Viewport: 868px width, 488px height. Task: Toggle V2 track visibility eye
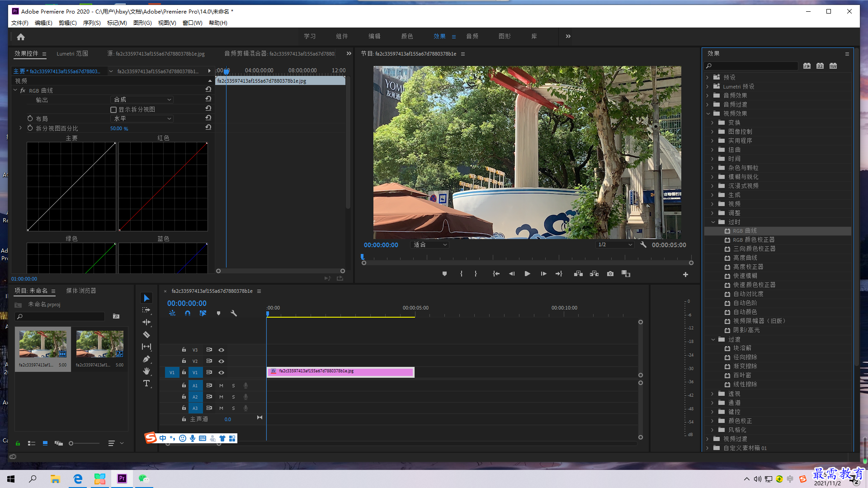click(222, 361)
